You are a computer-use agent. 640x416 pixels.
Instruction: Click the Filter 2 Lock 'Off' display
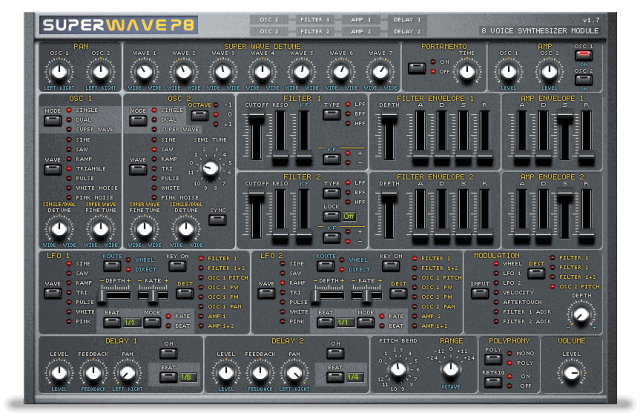pos(349,216)
